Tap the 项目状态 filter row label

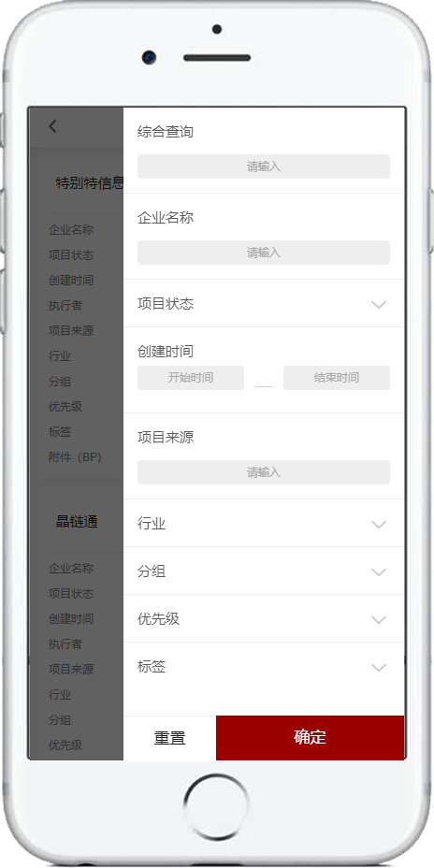pos(166,304)
